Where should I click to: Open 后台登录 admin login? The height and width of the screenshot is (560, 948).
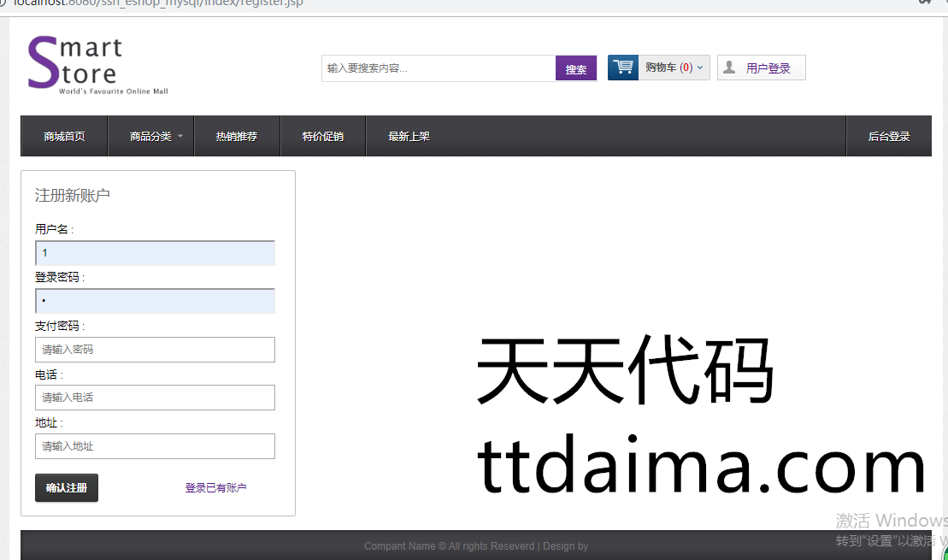point(889,137)
